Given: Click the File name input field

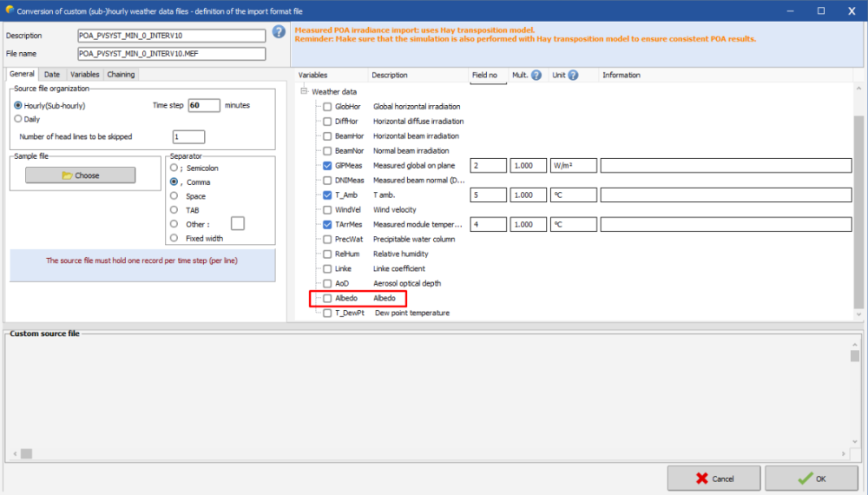Looking at the screenshot, I should pos(170,54).
